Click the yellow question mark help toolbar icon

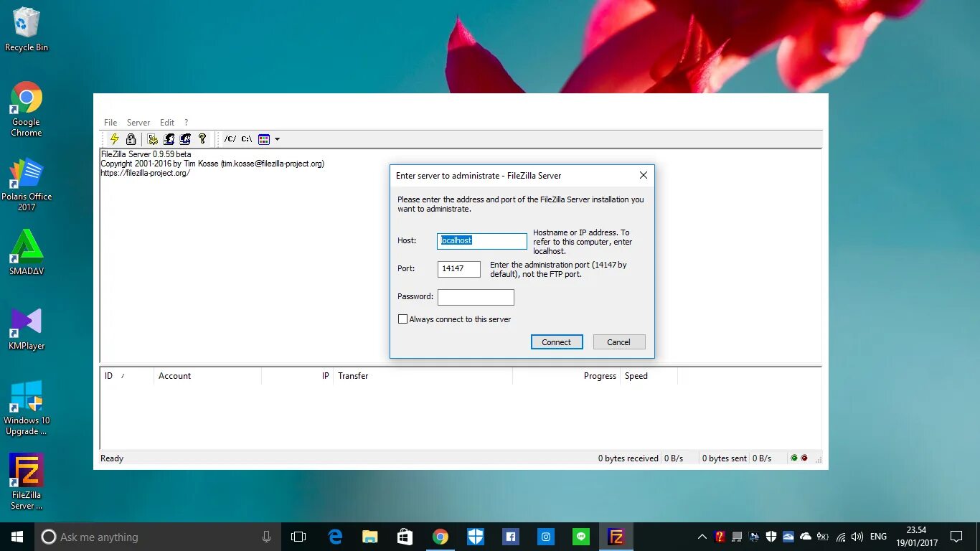click(x=202, y=139)
